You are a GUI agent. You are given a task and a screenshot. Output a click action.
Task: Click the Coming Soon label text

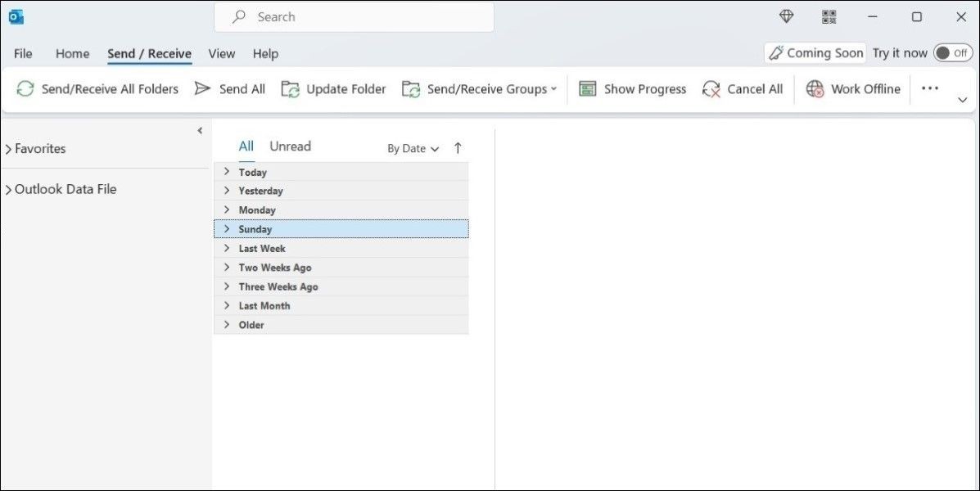(x=825, y=53)
